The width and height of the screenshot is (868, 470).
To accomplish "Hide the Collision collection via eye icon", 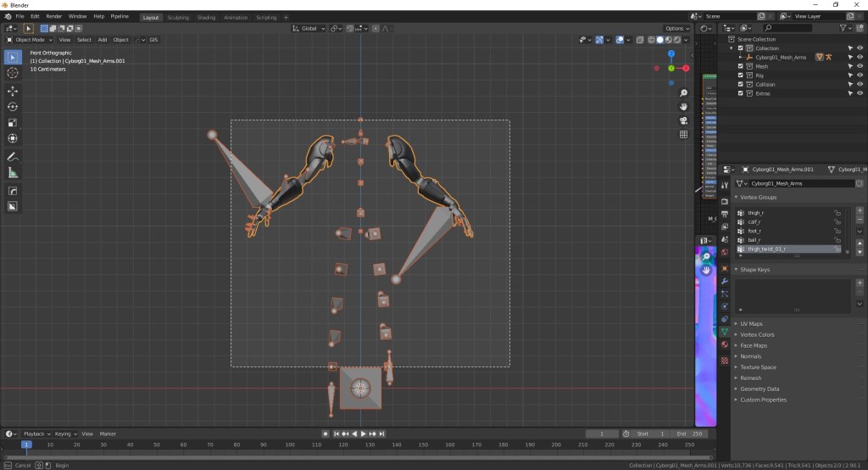I will pos(860,84).
